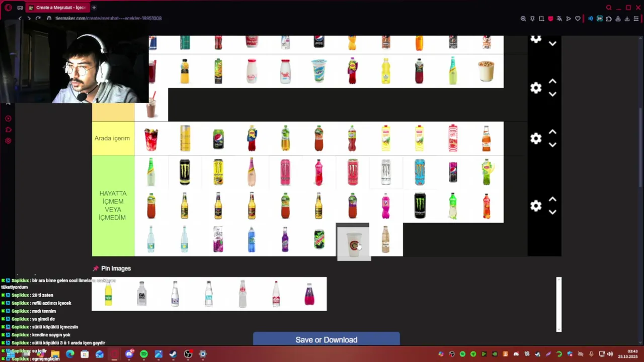Move the topmost visible tier down
This screenshot has height=362, width=644.
point(552,44)
